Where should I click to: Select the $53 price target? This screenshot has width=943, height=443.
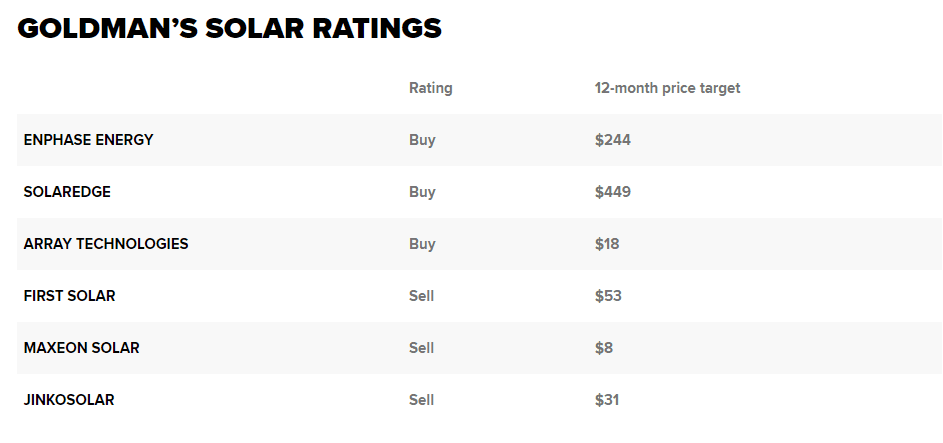click(607, 296)
